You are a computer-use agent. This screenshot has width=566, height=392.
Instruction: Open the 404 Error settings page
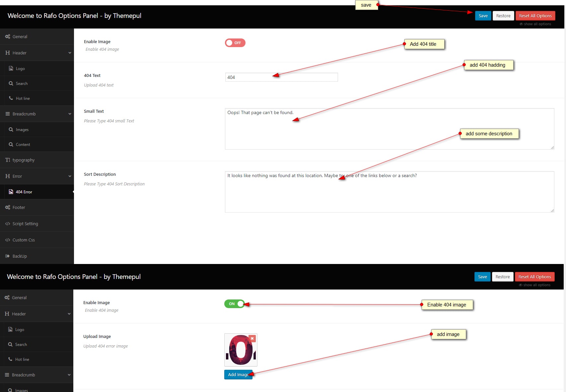[x=37, y=192]
